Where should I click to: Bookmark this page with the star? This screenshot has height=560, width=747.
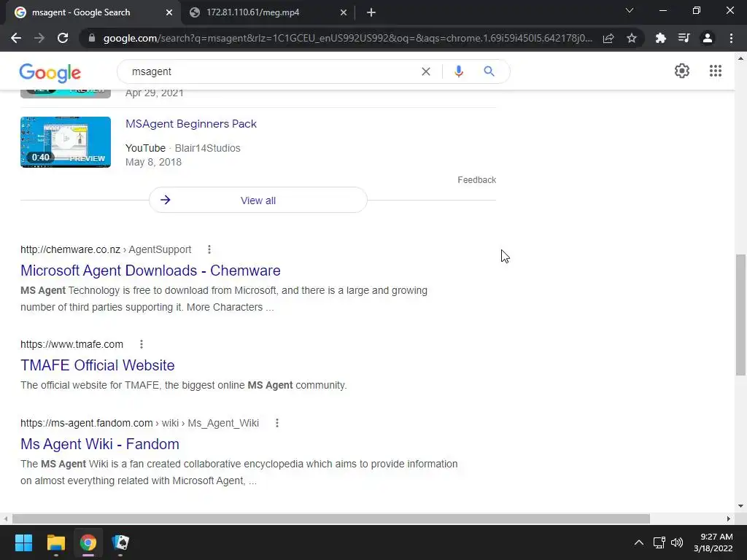coord(632,38)
